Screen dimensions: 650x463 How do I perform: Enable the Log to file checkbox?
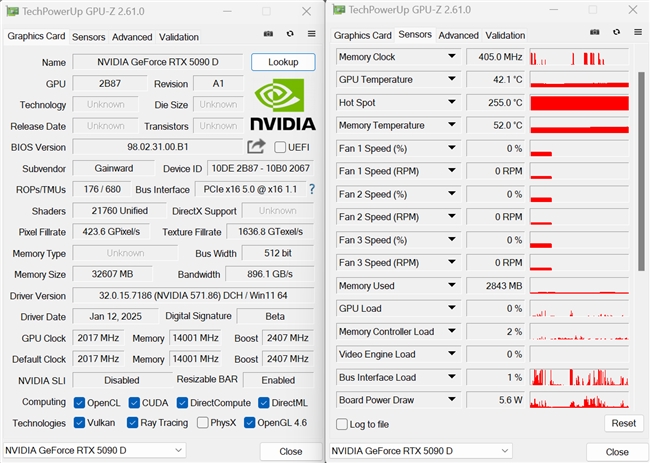tap(343, 424)
